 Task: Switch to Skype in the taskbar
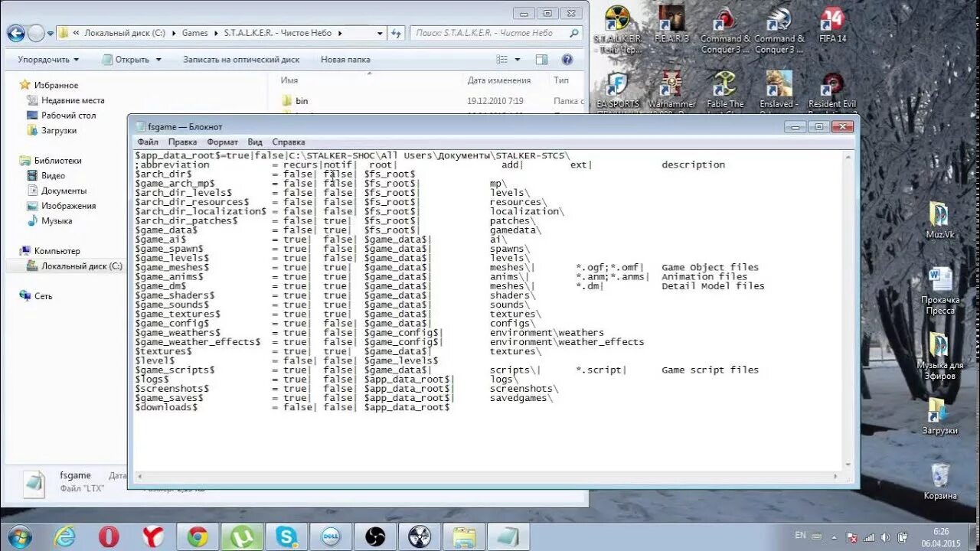[286, 536]
